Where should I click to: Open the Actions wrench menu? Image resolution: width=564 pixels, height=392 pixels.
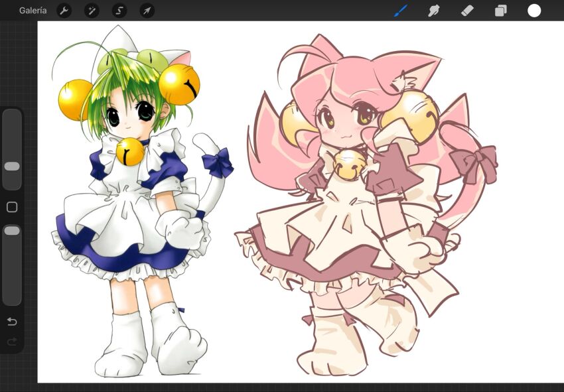pos(64,11)
